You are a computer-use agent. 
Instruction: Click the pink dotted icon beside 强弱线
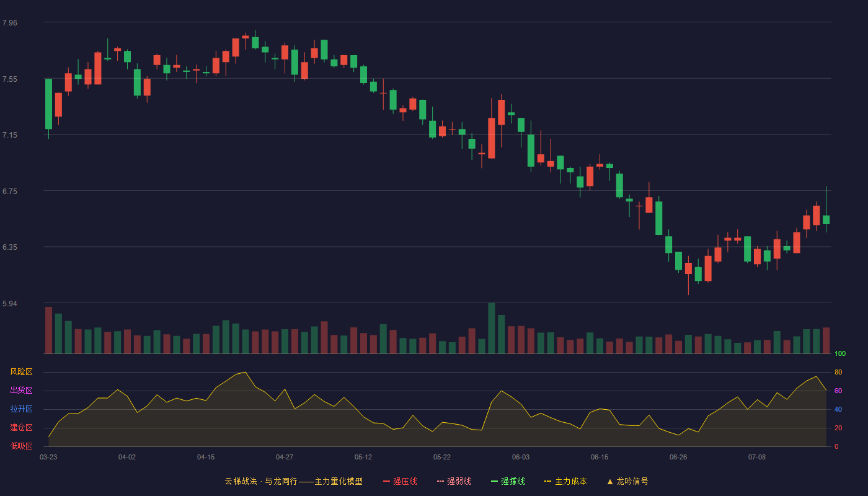tap(441, 481)
